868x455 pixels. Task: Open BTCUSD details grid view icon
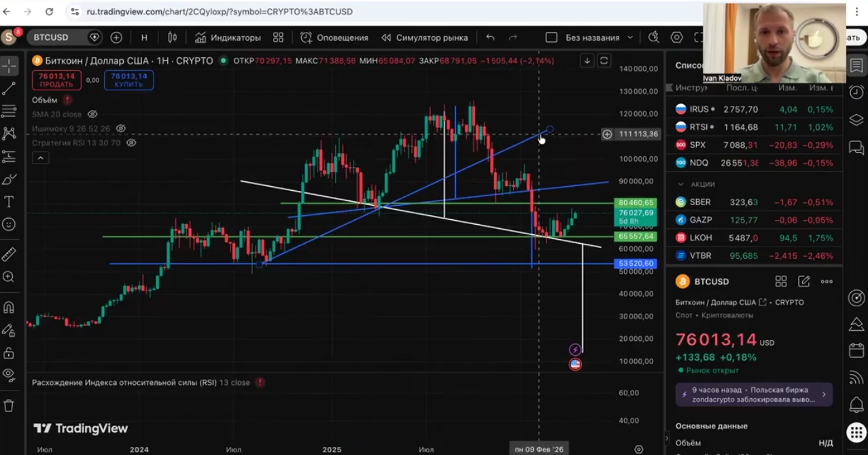coord(781,281)
